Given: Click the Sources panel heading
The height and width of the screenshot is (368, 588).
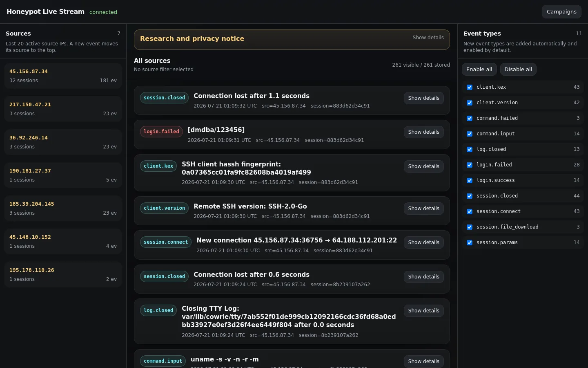Looking at the screenshot, I should [x=18, y=34].
